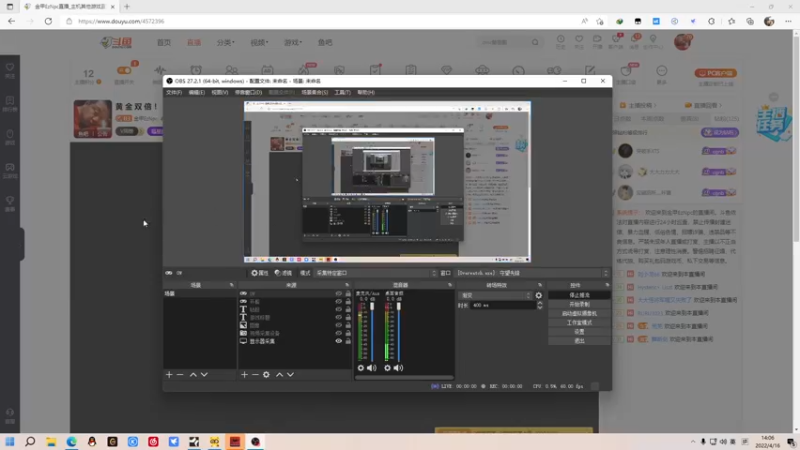The image size is (800, 450).
Task: Open OBS 文件(F) menu
Action: [x=173, y=92]
